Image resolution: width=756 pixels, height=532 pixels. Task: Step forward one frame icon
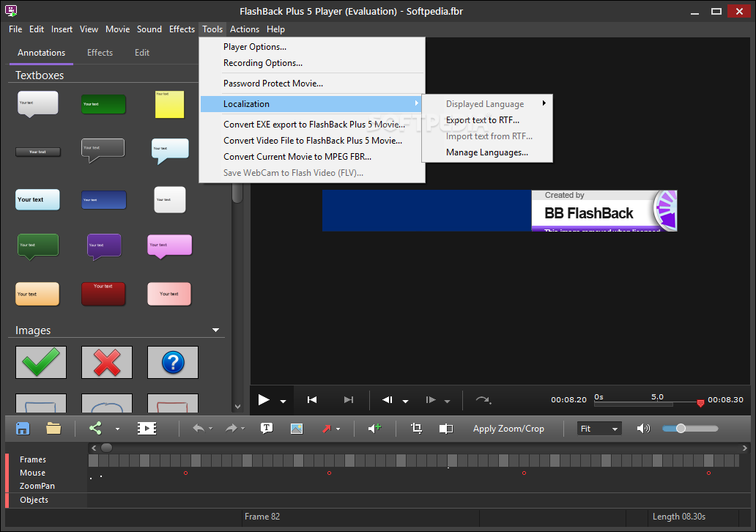[431, 400]
